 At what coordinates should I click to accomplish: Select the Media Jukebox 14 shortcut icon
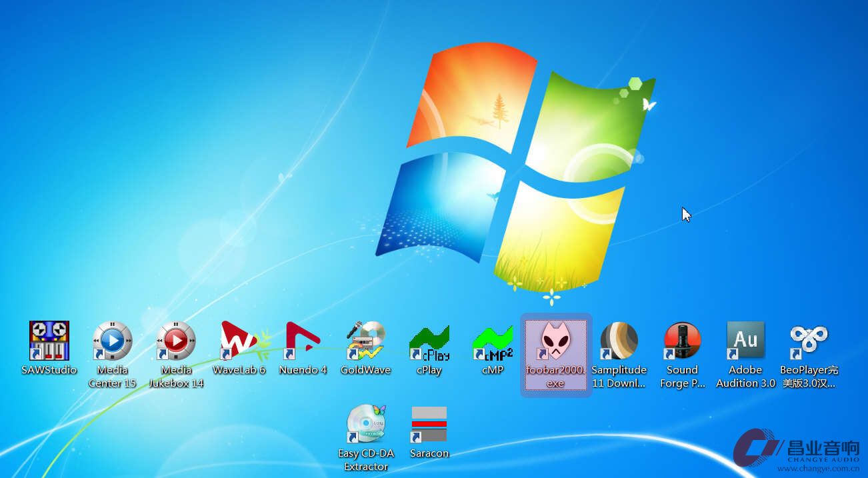click(176, 341)
